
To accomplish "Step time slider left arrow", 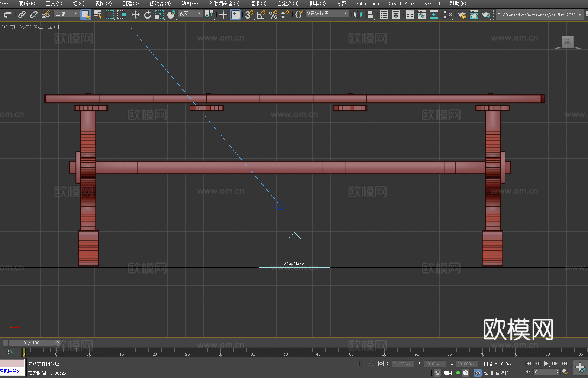I will tap(6, 343).
